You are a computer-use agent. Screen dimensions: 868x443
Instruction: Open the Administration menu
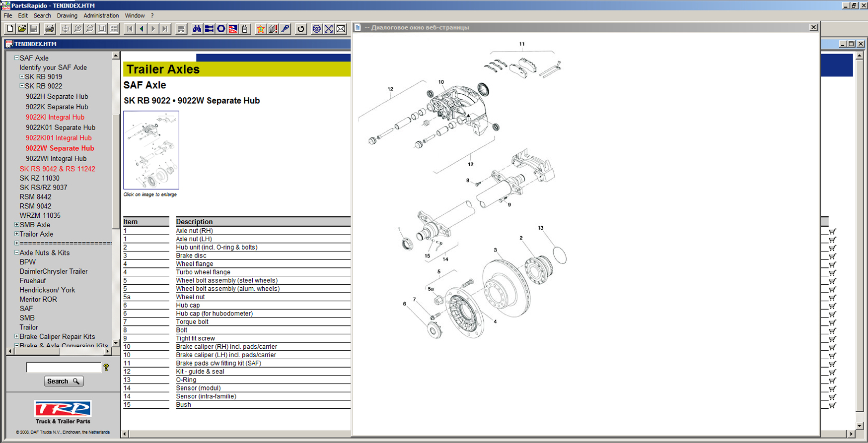[101, 15]
